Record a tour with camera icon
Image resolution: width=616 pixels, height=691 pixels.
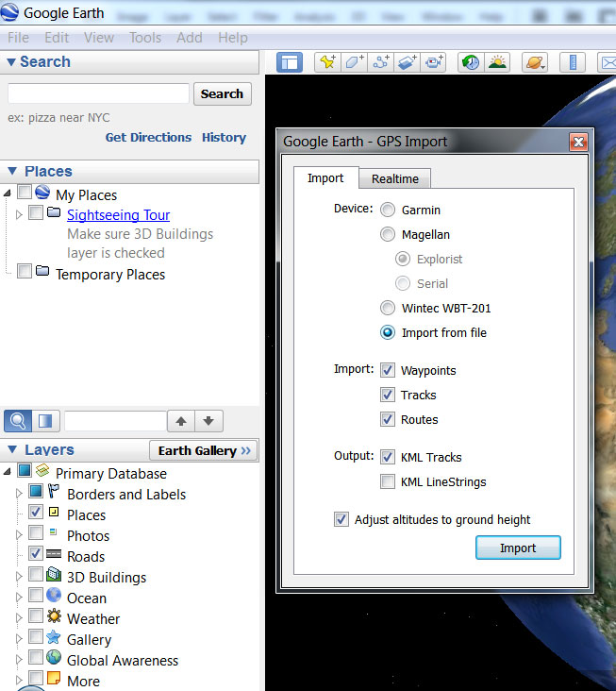click(434, 62)
